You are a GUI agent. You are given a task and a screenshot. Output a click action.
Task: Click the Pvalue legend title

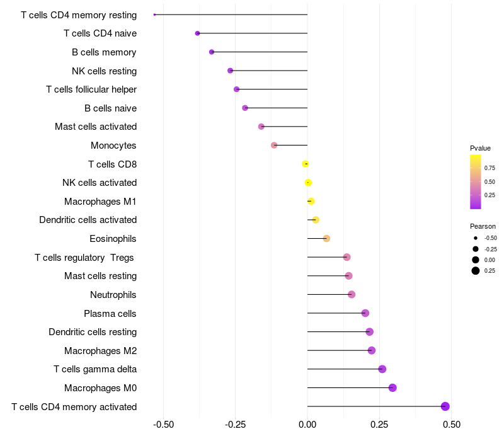pyautogui.click(x=480, y=148)
